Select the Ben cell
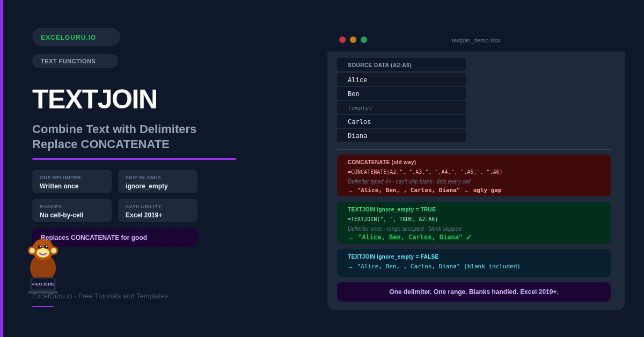Image resolution: width=644 pixels, height=337 pixels. point(401,94)
